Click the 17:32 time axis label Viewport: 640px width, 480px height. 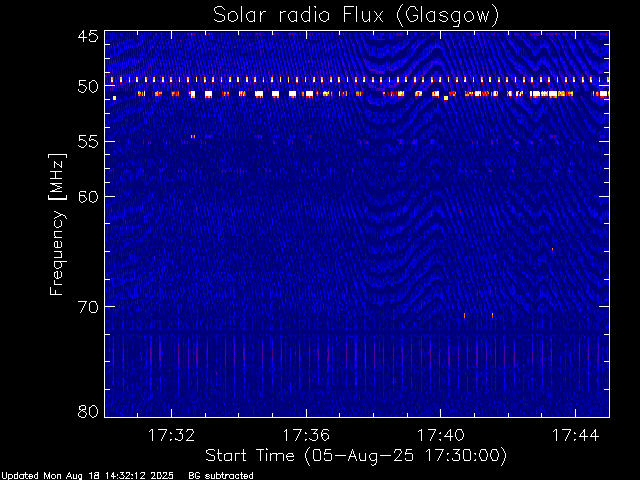point(171,435)
